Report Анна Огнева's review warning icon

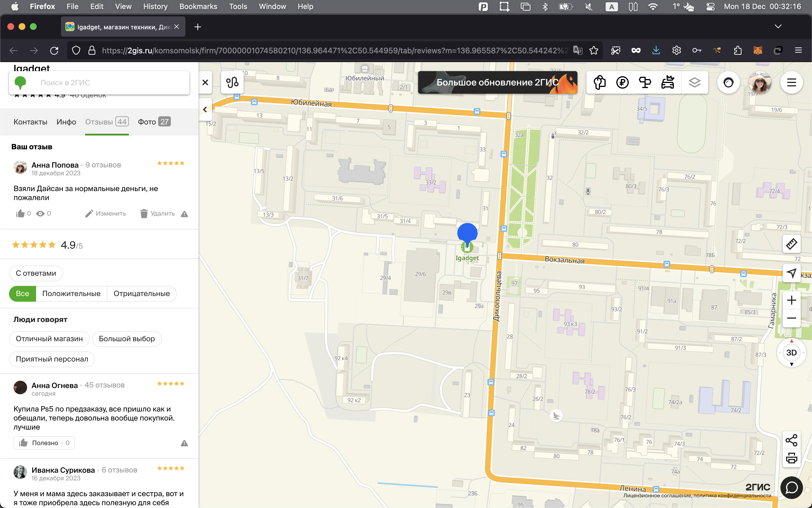[x=184, y=443]
